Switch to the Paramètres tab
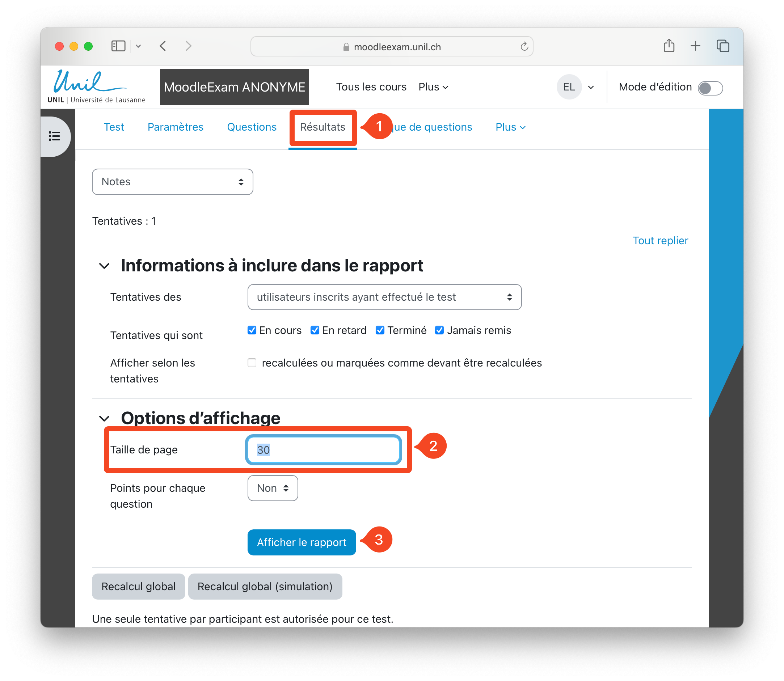 point(175,127)
